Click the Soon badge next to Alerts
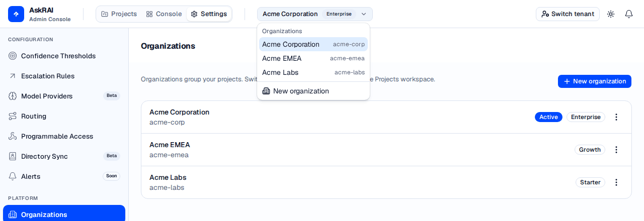This screenshot has height=221, width=644. (112, 176)
